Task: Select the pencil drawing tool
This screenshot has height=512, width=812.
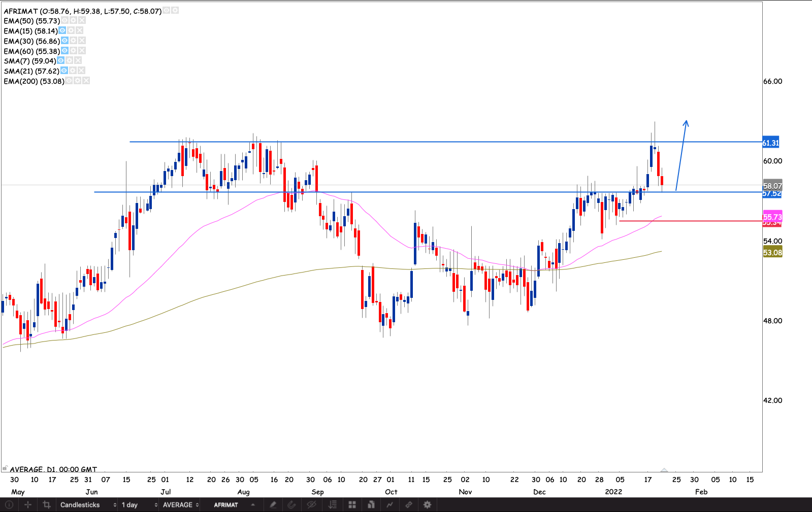Action: pyautogui.click(x=273, y=505)
